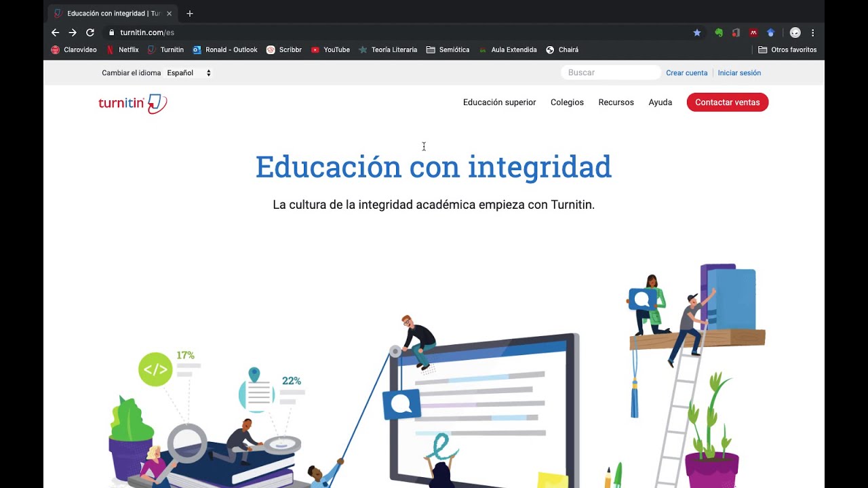The width and height of the screenshot is (868, 488).
Task: Click the browser forward arrow
Action: pyautogui.click(x=73, y=33)
